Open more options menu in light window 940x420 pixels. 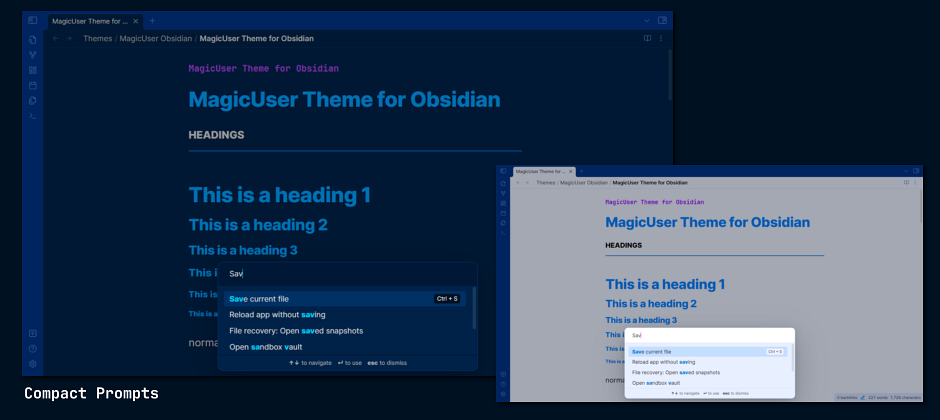click(915, 182)
